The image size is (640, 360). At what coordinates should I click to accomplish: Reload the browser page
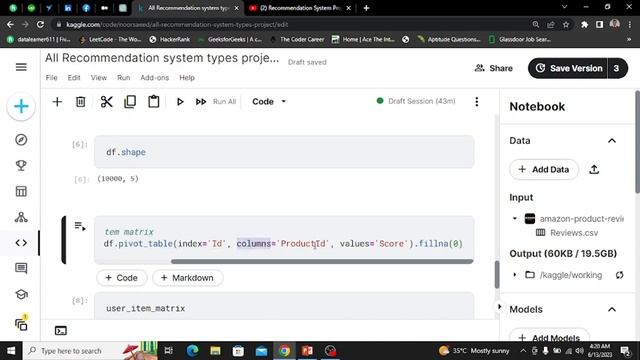[x=40, y=24]
